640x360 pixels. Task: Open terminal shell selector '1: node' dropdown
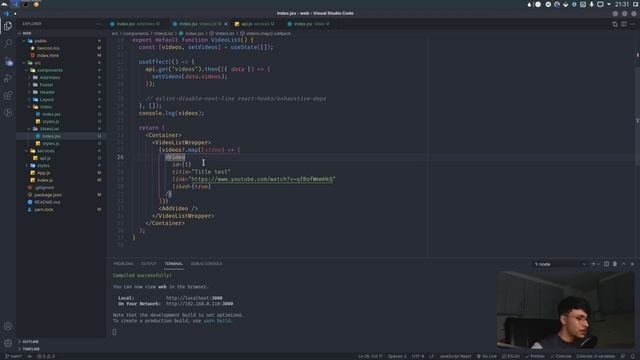pyautogui.click(x=560, y=264)
